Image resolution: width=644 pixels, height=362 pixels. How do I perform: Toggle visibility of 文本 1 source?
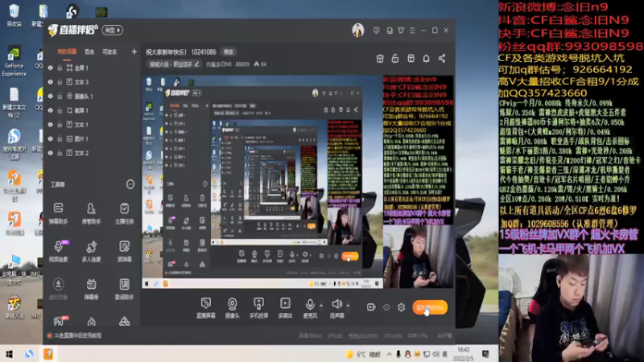click(51, 125)
